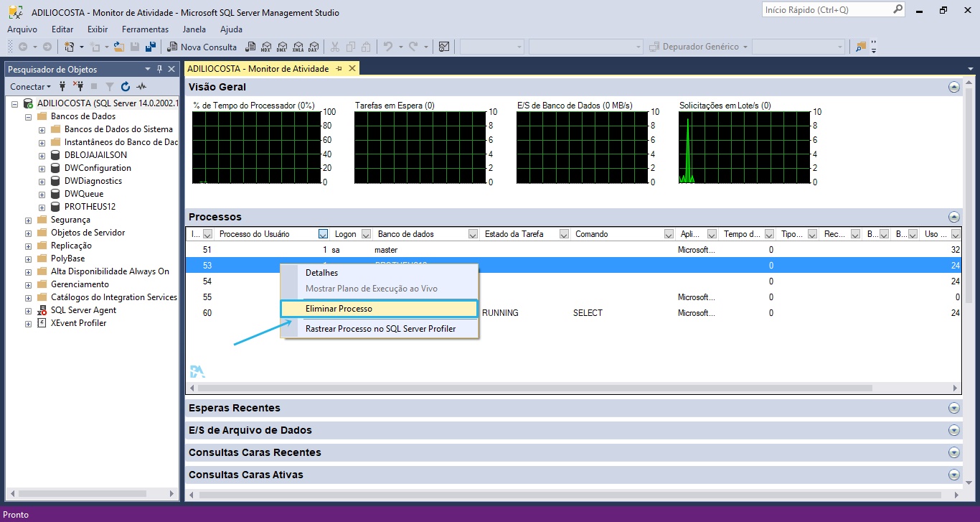980x522 pixels.
Task: Choose Detalhes from the context menu
Action: click(x=379, y=273)
